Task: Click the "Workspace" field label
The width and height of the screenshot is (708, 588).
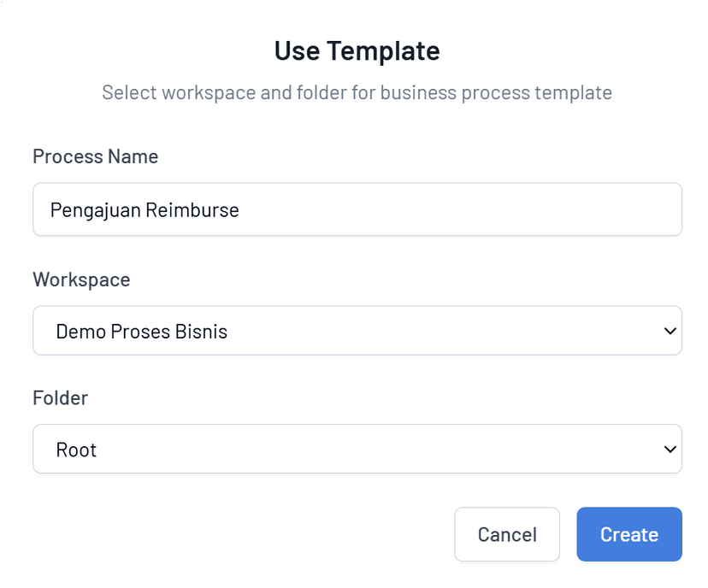Action: [81, 279]
